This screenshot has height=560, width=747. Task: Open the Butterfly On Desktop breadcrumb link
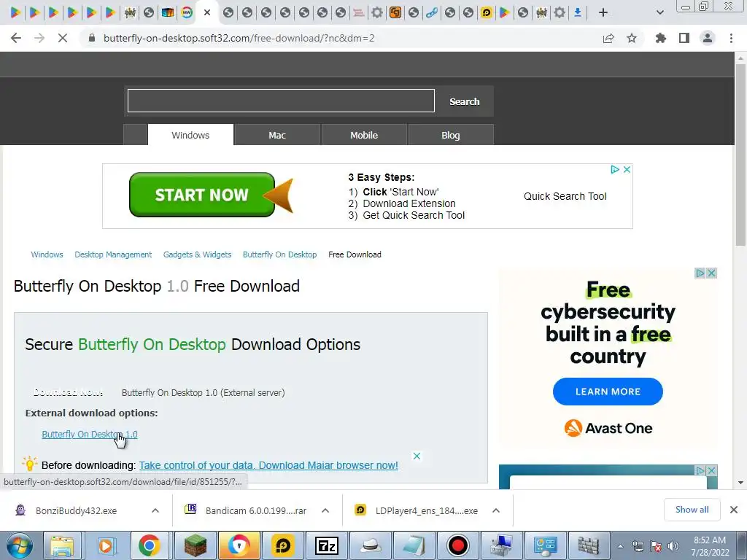coord(279,254)
